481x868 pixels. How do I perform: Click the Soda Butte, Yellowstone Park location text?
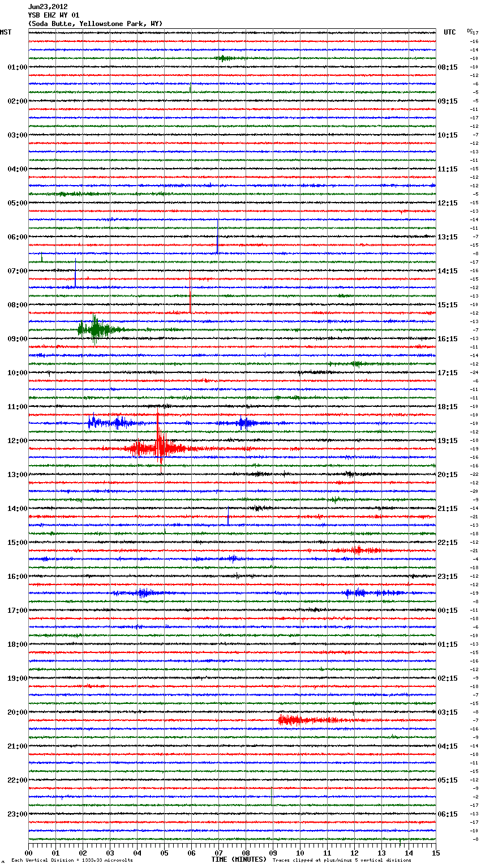click(x=95, y=24)
